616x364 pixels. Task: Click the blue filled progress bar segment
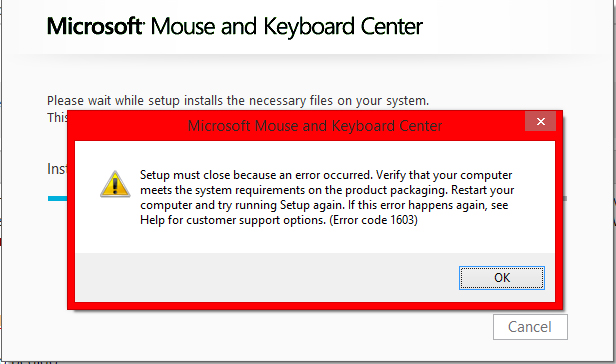[x=57, y=199]
